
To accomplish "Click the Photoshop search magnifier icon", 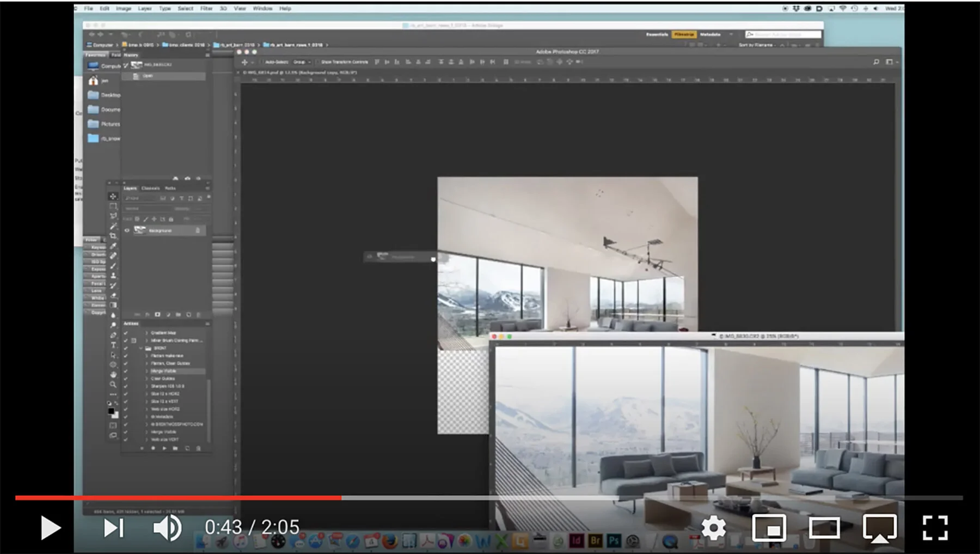I will click(x=876, y=62).
